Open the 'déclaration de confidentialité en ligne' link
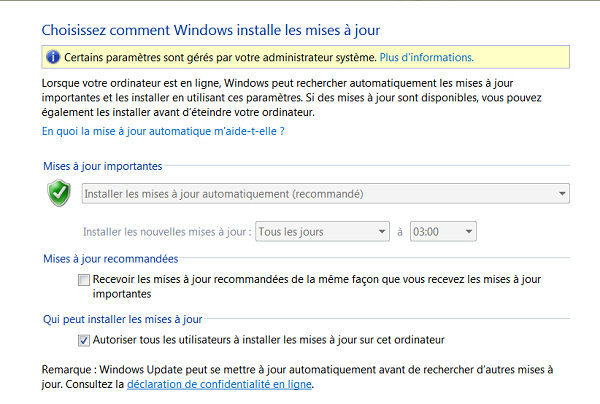Screen dimensions: 600x404 (219, 383)
